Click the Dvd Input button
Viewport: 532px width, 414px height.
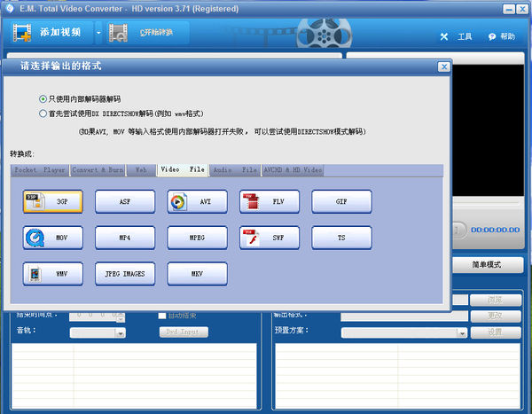pyautogui.click(x=184, y=332)
